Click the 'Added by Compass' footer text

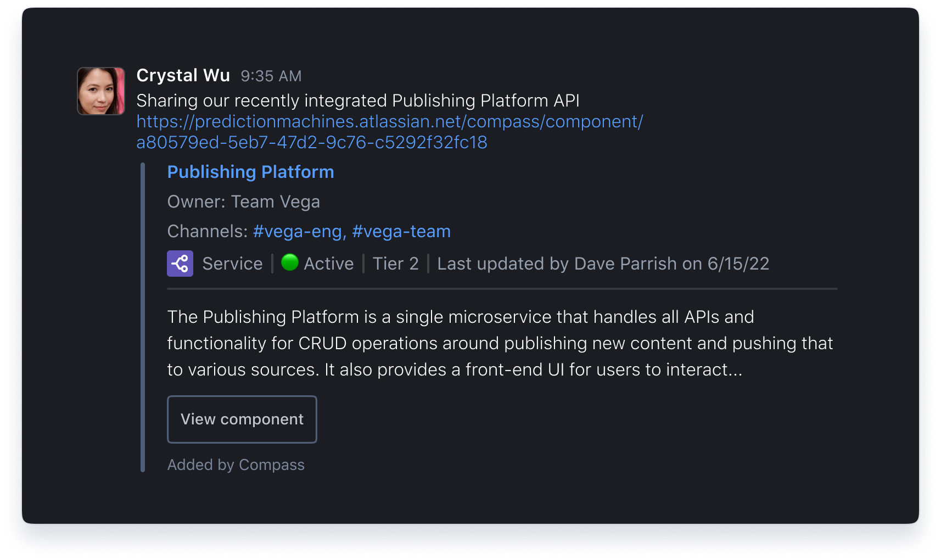tap(236, 465)
